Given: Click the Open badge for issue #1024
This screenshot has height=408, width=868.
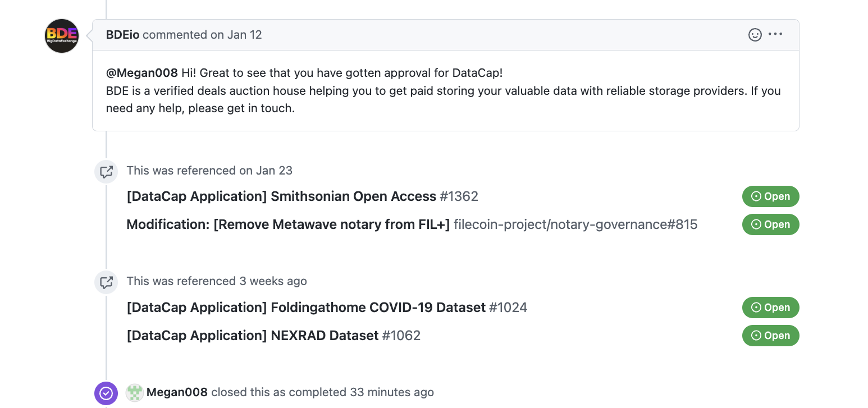Looking at the screenshot, I should 771,308.
